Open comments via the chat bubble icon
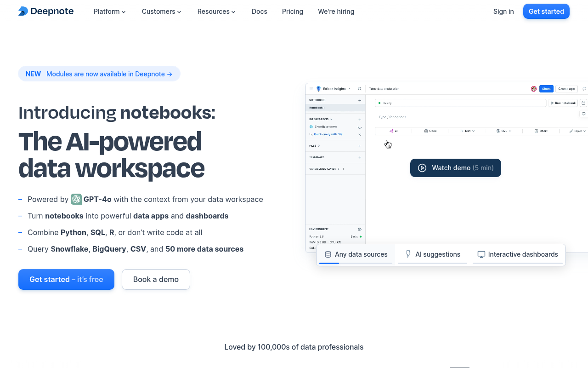Screen dimensions: 588x368 (584, 89)
